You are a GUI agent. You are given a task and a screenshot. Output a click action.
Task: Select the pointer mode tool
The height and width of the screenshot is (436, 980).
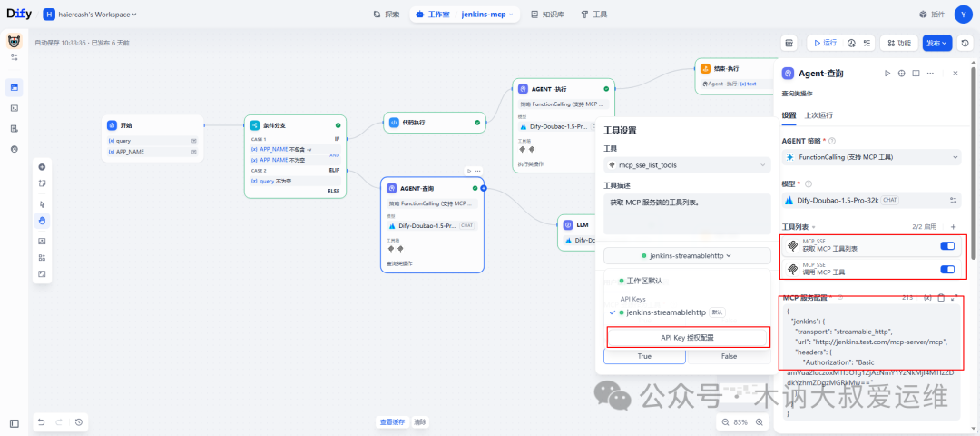(x=42, y=204)
